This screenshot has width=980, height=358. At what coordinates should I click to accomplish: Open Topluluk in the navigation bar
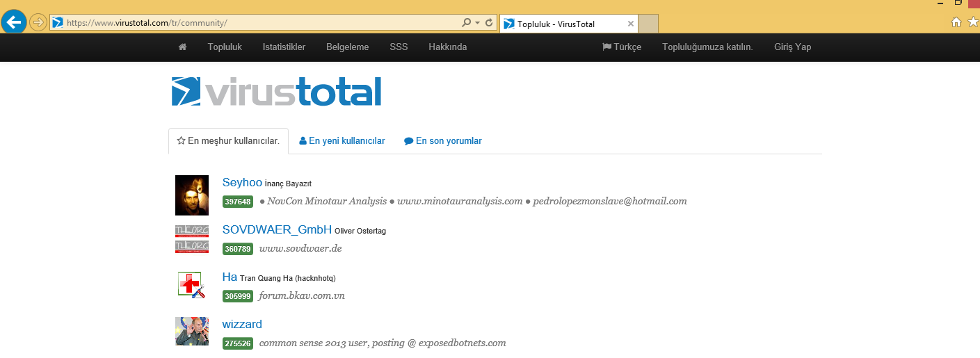225,47
